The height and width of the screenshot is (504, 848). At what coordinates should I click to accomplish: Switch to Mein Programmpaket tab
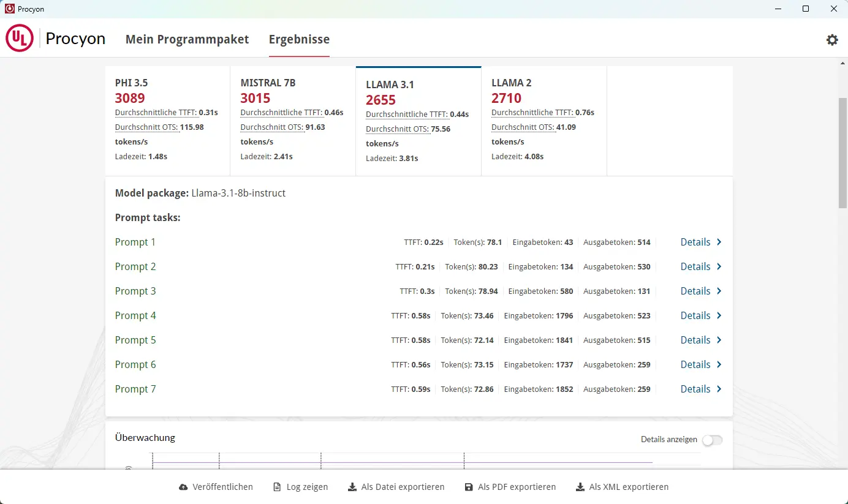point(187,39)
